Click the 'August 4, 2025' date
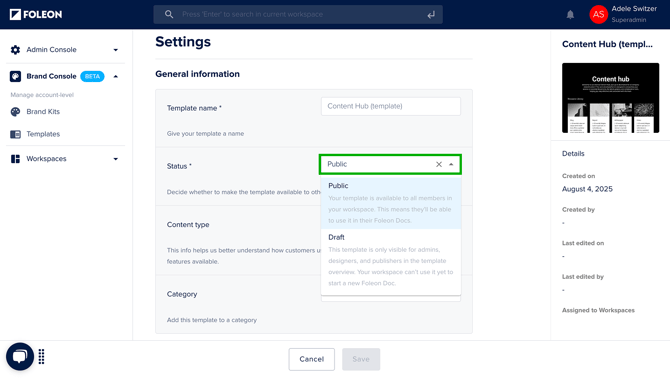This screenshot has height=378, width=670. (x=587, y=189)
